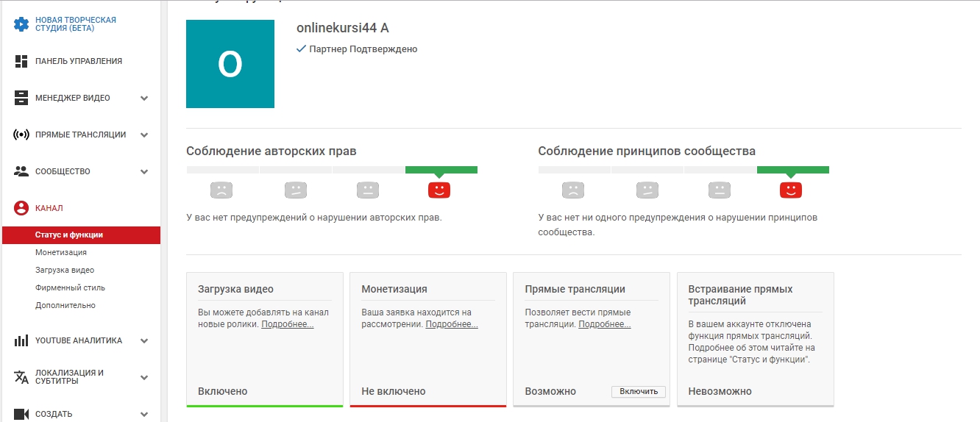Click text about no community guideline strikes
The width and height of the screenshot is (980, 422).
tap(678, 225)
